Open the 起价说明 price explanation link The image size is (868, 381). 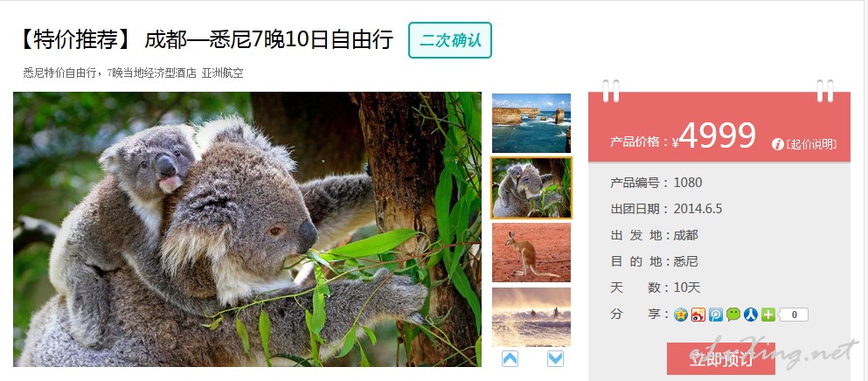(811, 144)
